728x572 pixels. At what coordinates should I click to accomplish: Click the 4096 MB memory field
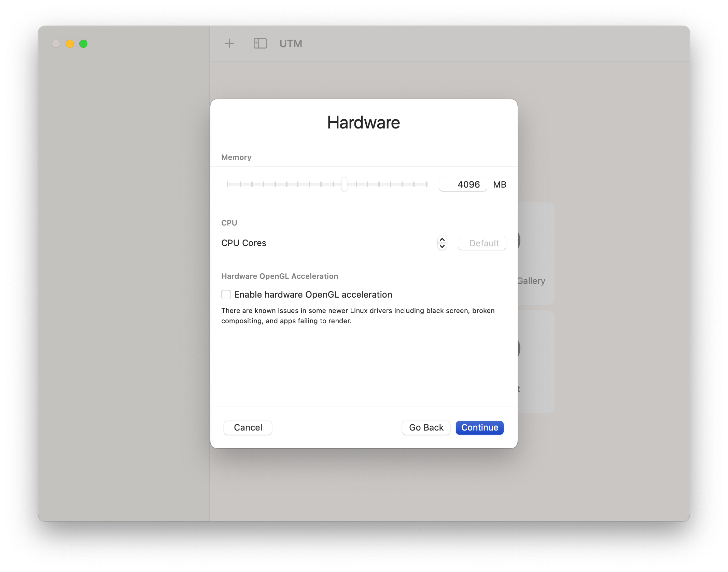pos(463,185)
